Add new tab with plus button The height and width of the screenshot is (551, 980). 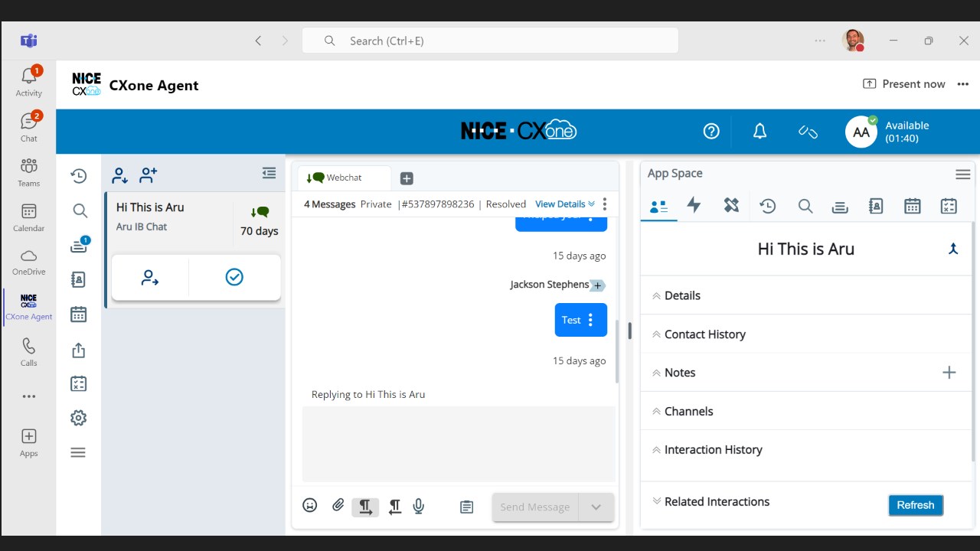[407, 178]
